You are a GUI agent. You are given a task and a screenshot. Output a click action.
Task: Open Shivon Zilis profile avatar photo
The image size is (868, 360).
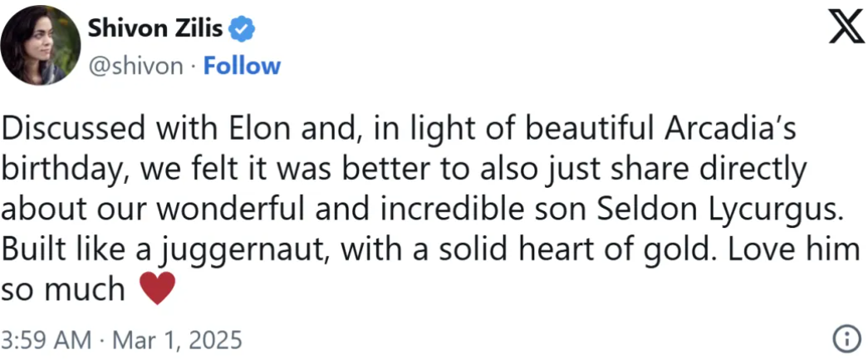41,46
